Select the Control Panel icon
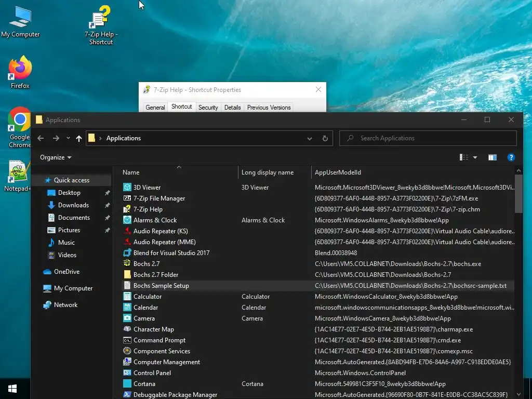 click(x=127, y=373)
